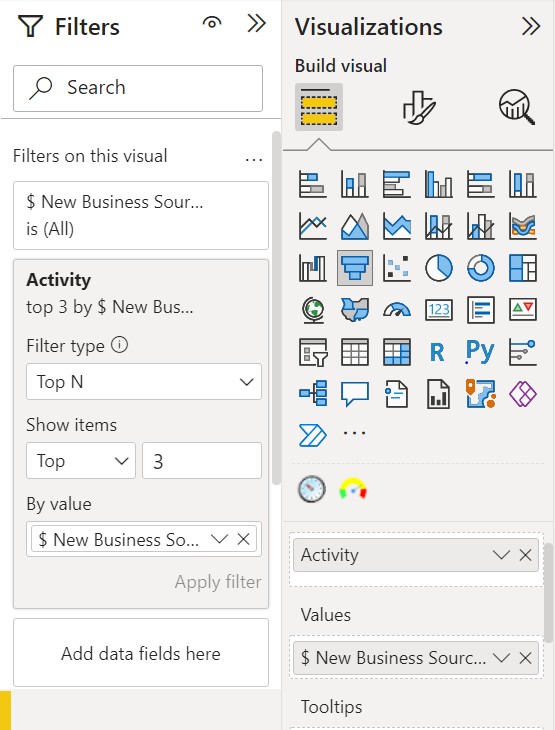This screenshot has width=555, height=730.
Task: Select the line and stacked column chart
Action: coord(439,226)
